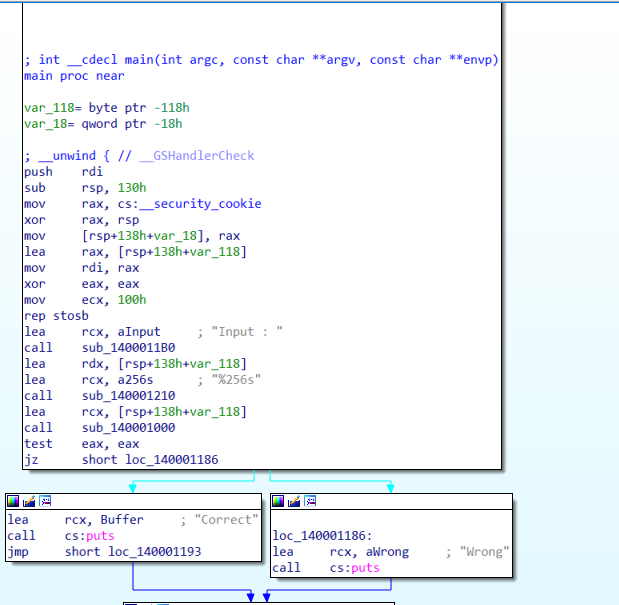Click the aInput string reference
This screenshot has width=619, height=605.
tap(139, 332)
